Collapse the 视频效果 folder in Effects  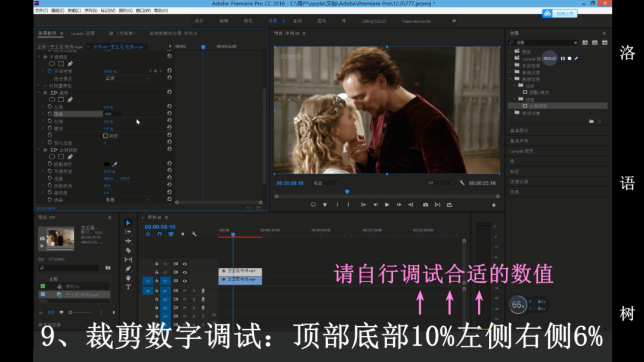(511, 79)
